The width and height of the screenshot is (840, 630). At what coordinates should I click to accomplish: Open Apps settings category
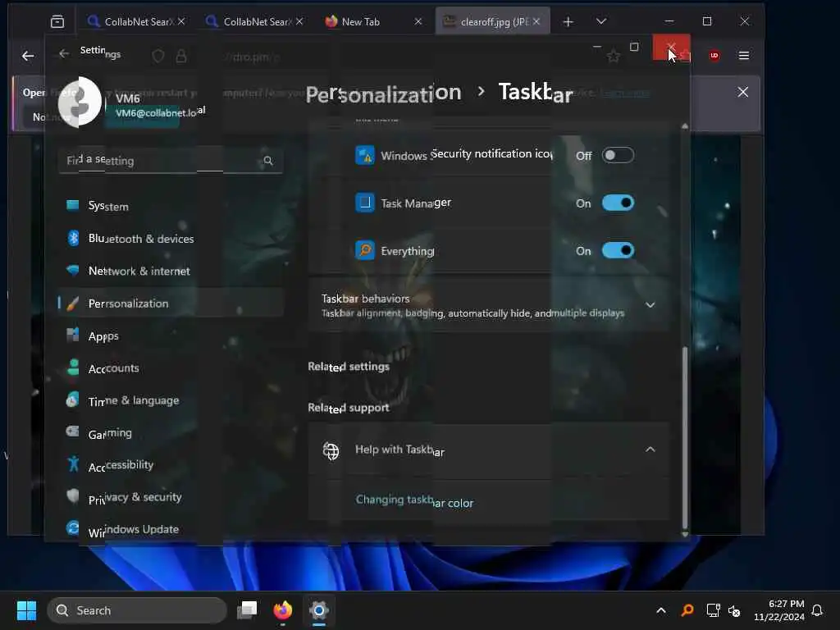tap(171, 336)
